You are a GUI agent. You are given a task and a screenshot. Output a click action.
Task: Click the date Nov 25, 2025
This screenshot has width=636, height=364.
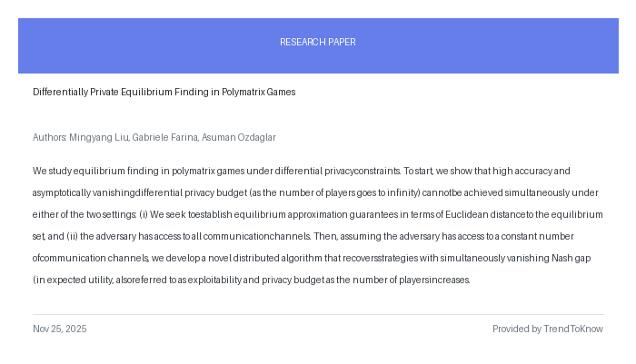60,329
